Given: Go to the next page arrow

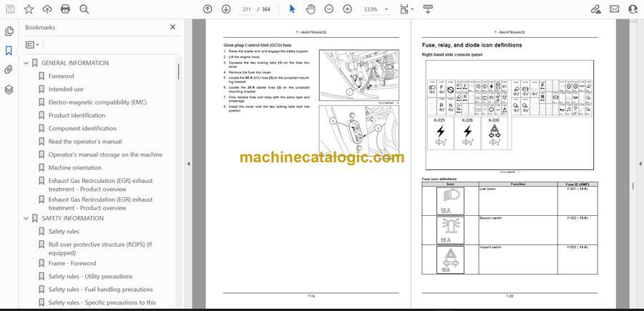Looking at the screenshot, I should coord(226,9).
